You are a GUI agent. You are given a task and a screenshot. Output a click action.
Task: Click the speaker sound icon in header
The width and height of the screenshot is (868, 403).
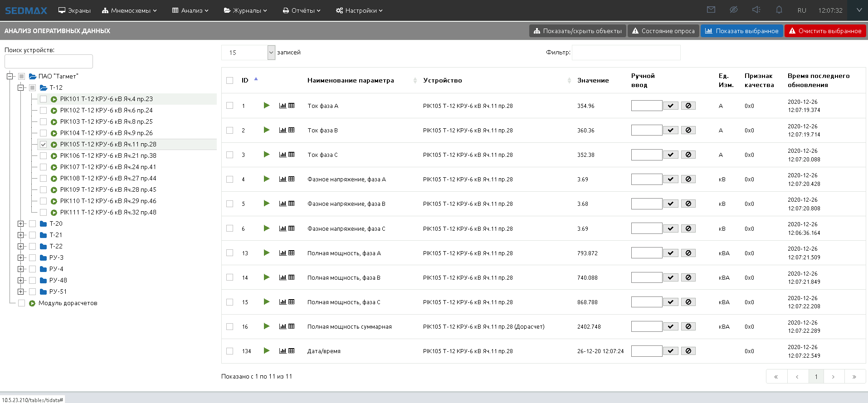click(x=756, y=10)
